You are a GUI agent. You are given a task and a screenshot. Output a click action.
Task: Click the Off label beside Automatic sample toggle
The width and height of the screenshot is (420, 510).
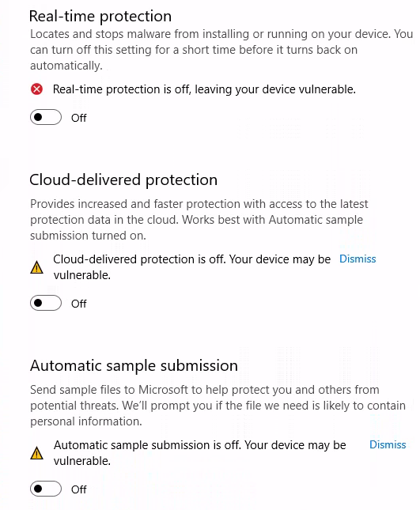pos(79,489)
